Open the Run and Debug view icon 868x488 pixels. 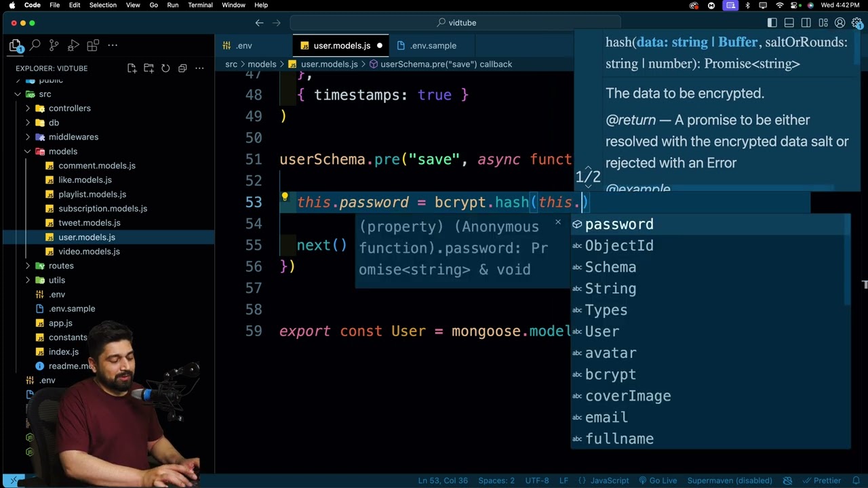pyautogui.click(x=74, y=45)
